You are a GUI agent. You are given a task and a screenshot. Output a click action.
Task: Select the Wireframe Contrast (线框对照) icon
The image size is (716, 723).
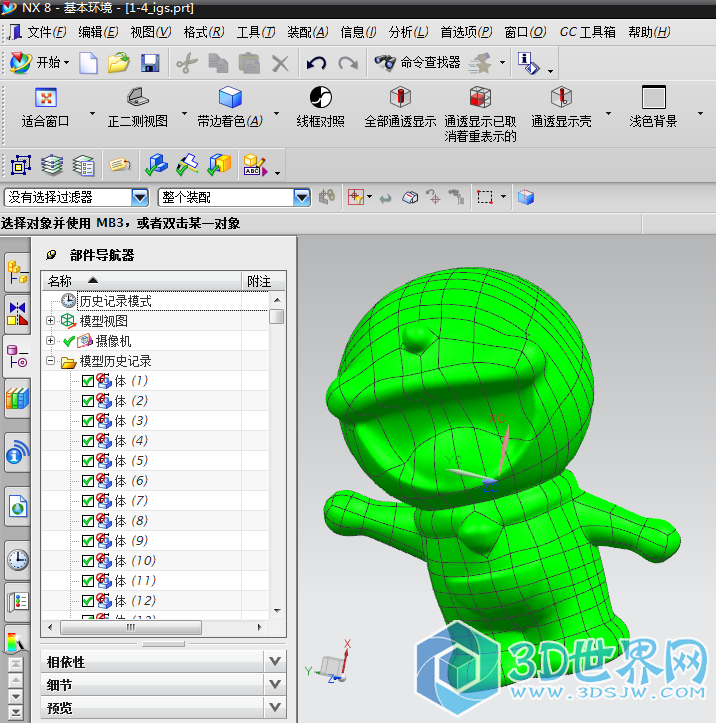pyautogui.click(x=320, y=98)
